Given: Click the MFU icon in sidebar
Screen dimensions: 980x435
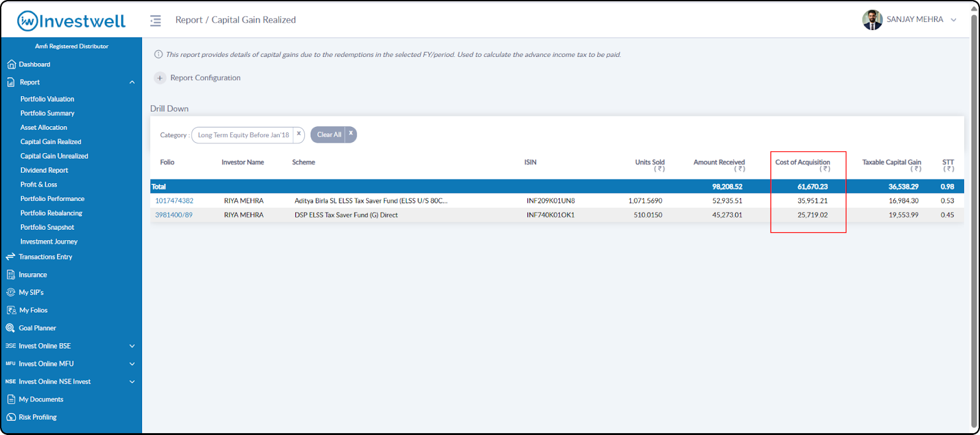Looking at the screenshot, I should 10,363.
